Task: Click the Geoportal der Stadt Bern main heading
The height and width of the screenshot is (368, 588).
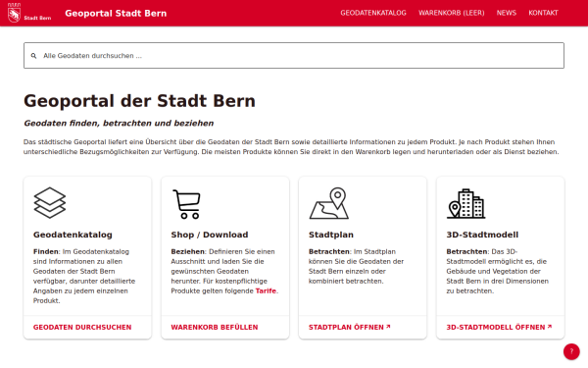Action: pyautogui.click(x=139, y=101)
